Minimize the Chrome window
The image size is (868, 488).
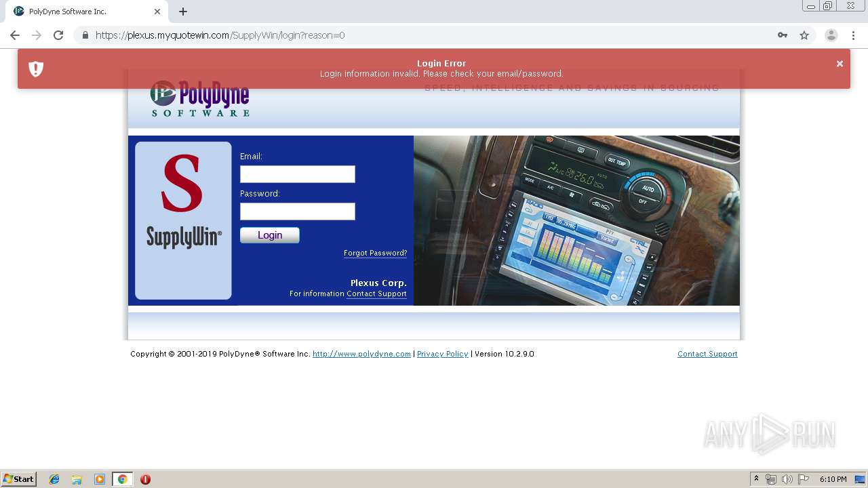[x=811, y=6]
